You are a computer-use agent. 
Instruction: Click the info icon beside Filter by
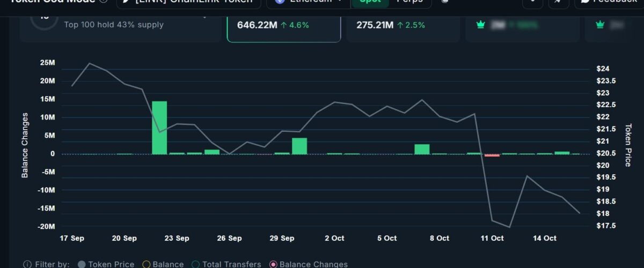(27, 264)
